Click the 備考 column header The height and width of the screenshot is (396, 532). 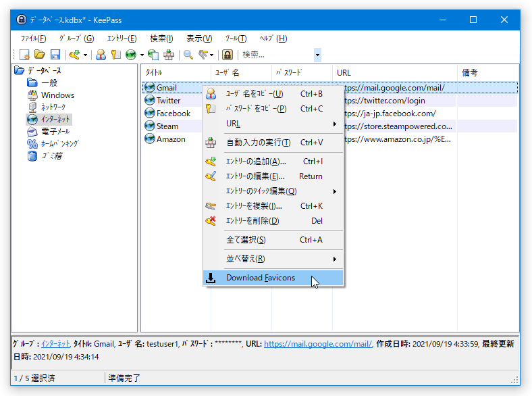coord(487,72)
